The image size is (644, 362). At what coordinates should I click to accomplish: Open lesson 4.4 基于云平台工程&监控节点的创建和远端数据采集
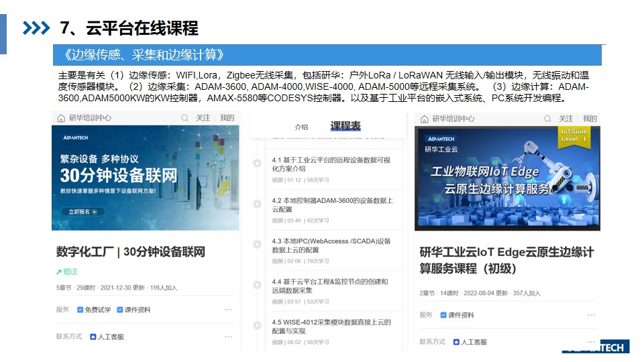pos(330,286)
